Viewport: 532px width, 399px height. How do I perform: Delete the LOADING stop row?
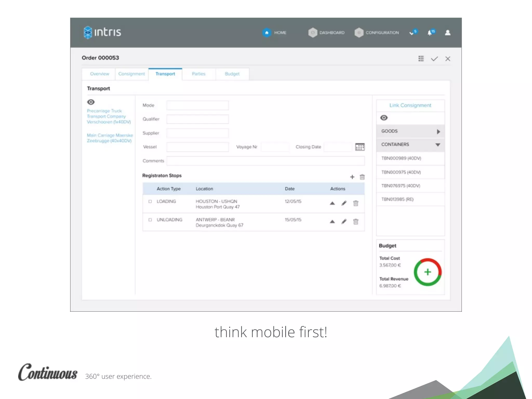[x=356, y=203]
